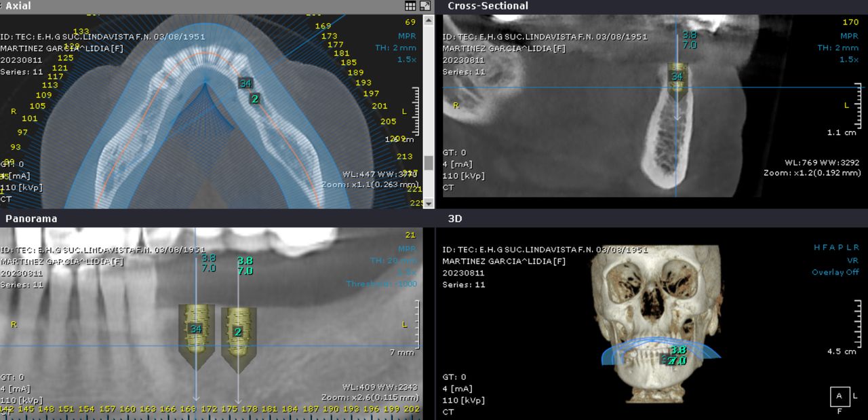The image size is (868, 420).
Task: Select the Cross-Sectional pane title
Action: pos(488,6)
